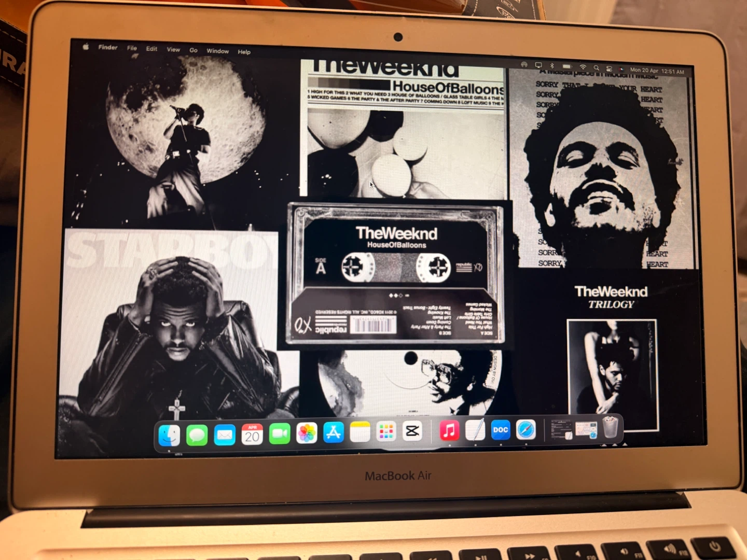Open the first minimized window in the Dock
Screen dimensions: 747x560
point(561,429)
